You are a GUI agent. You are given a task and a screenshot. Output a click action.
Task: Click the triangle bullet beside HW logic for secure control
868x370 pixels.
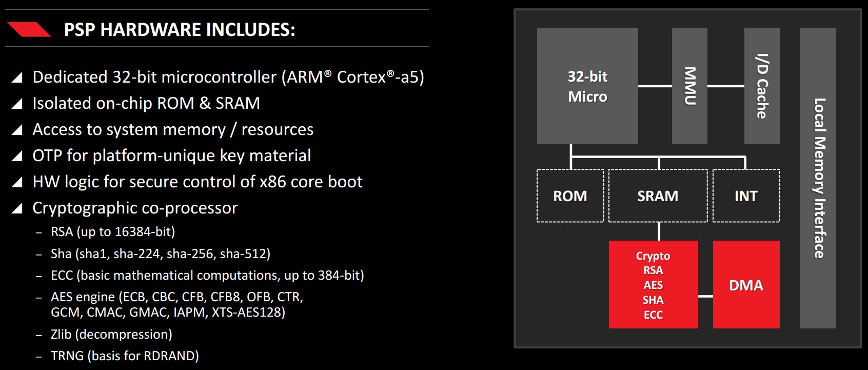tap(17, 182)
